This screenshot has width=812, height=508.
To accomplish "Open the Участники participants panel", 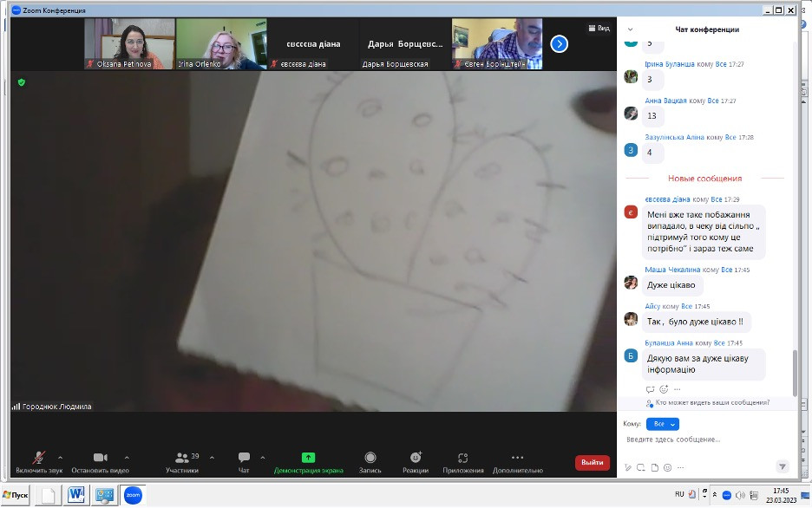I will point(182,462).
